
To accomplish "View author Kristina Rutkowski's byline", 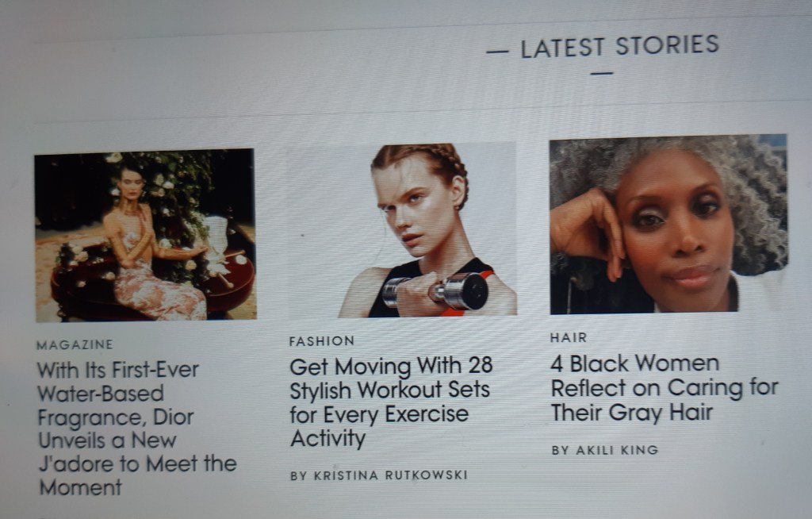I will tap(379, 475).
